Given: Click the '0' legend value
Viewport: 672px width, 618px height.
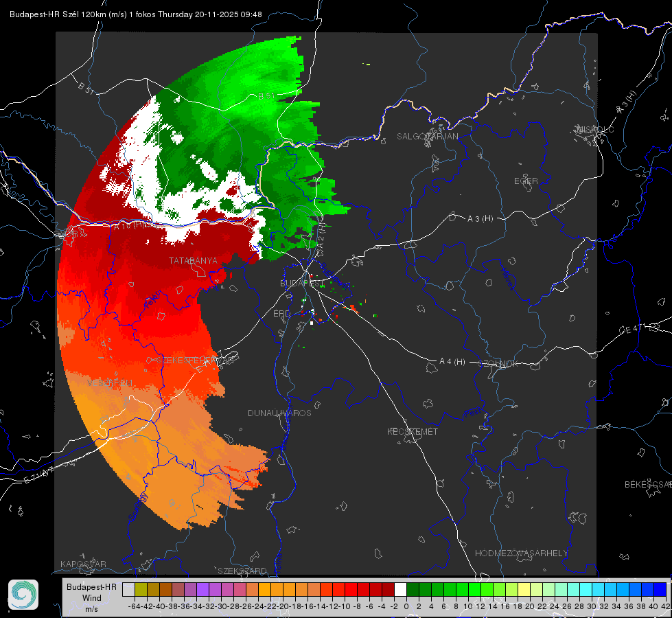Looking at the screenshot, I should [406, 606].
